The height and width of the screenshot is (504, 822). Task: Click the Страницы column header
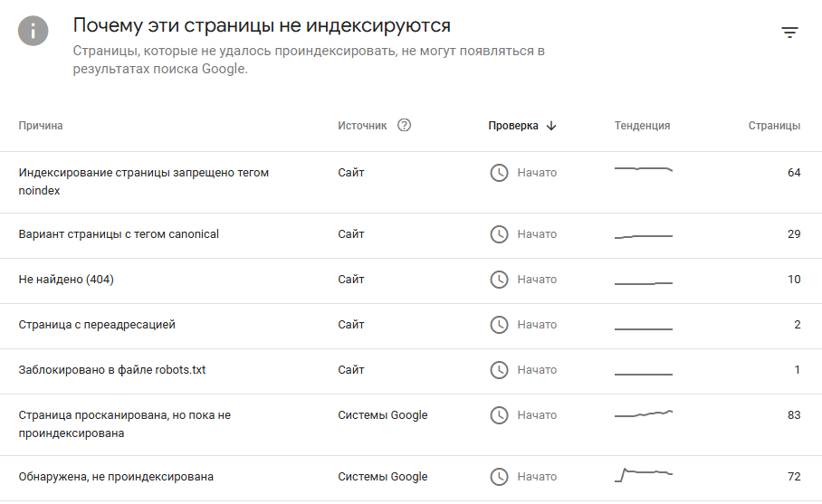pyautogui.click(x=774, y=126)
